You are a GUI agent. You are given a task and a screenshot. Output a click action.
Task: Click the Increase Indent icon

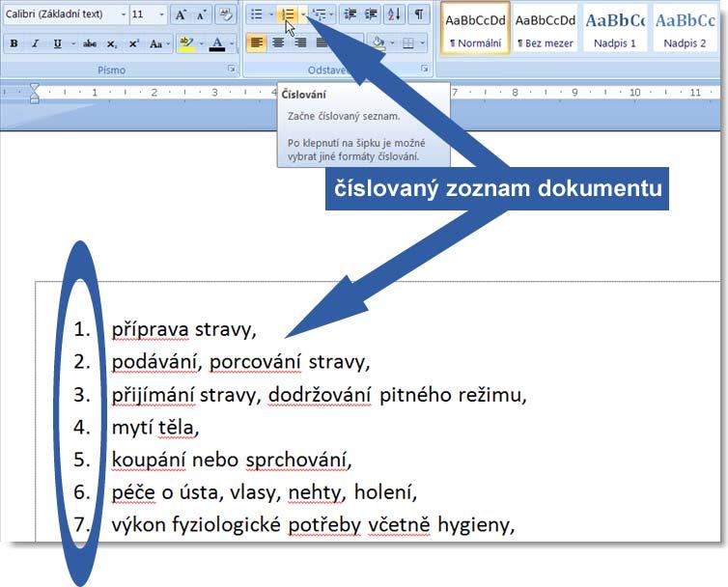pyautogui.click(x=371, y=14)
